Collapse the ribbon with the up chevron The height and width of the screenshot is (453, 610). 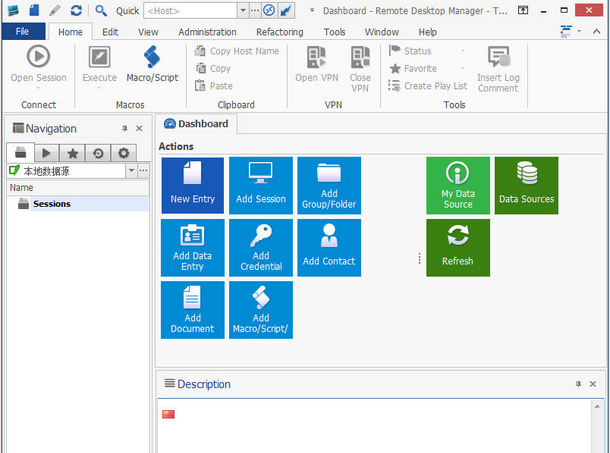pos(596,32)
